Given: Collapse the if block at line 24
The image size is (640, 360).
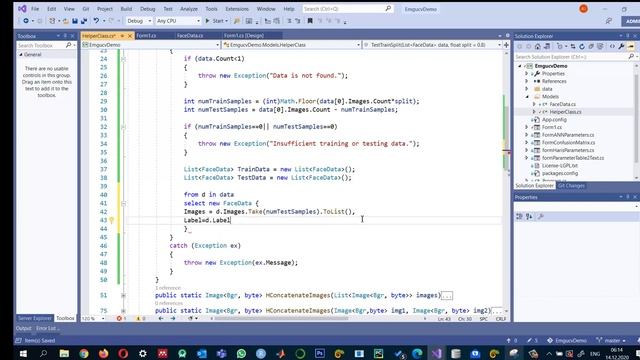Looking at the screenshot, I should point(123,59).
